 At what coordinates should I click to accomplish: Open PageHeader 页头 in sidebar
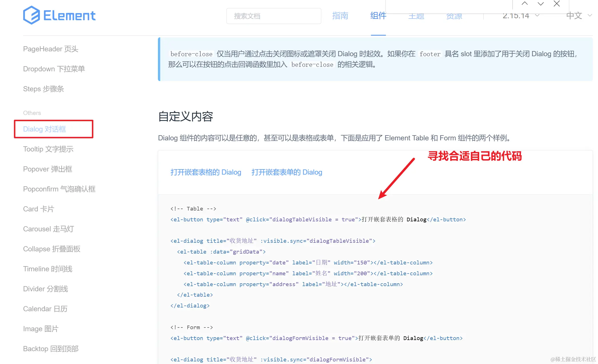pyautogui.click(x=51, y=49)
